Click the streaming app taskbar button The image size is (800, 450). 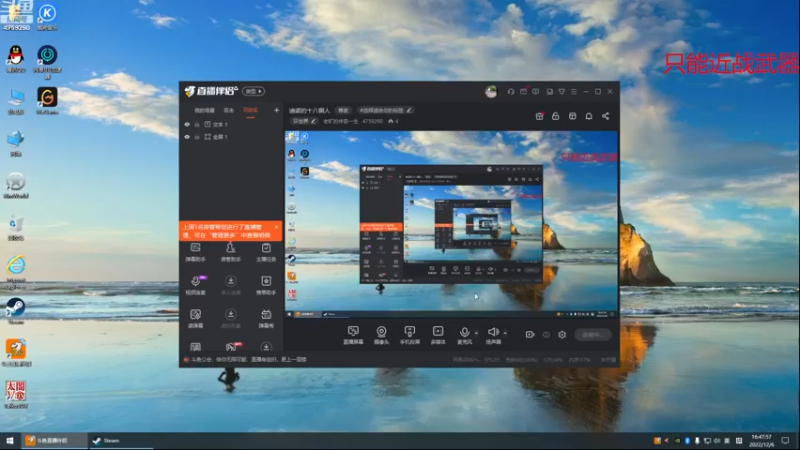pos(55,440)
